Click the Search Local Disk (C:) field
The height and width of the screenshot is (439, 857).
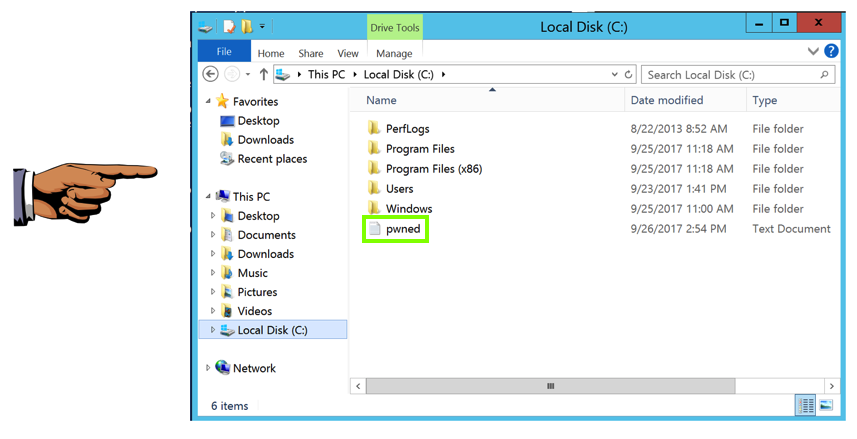tap(738, 75)
